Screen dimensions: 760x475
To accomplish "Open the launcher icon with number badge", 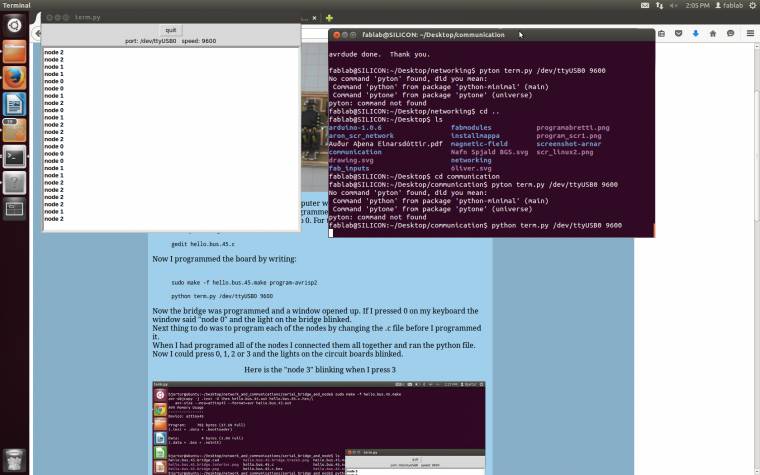I will point(14,130).
